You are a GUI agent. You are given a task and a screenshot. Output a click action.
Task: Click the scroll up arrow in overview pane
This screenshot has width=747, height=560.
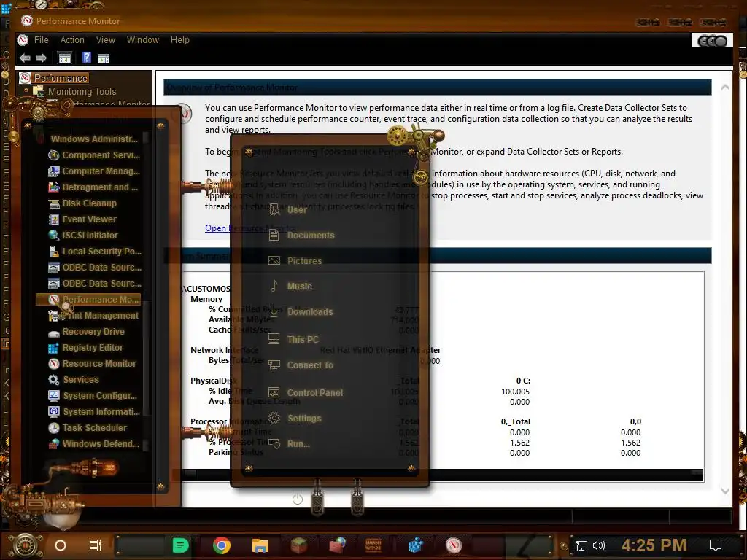(725, 87)
